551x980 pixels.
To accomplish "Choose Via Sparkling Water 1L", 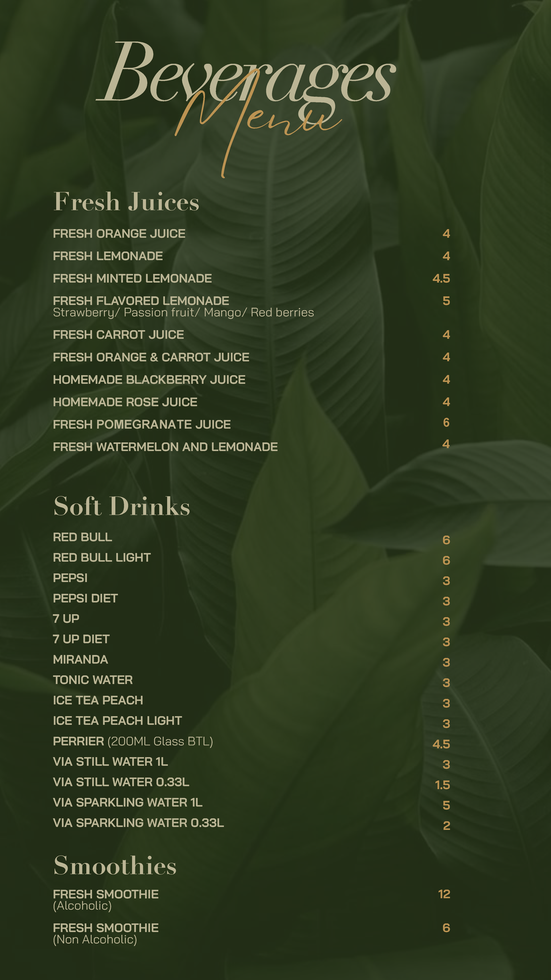I will pyautogui.click(x=128, y=802).
